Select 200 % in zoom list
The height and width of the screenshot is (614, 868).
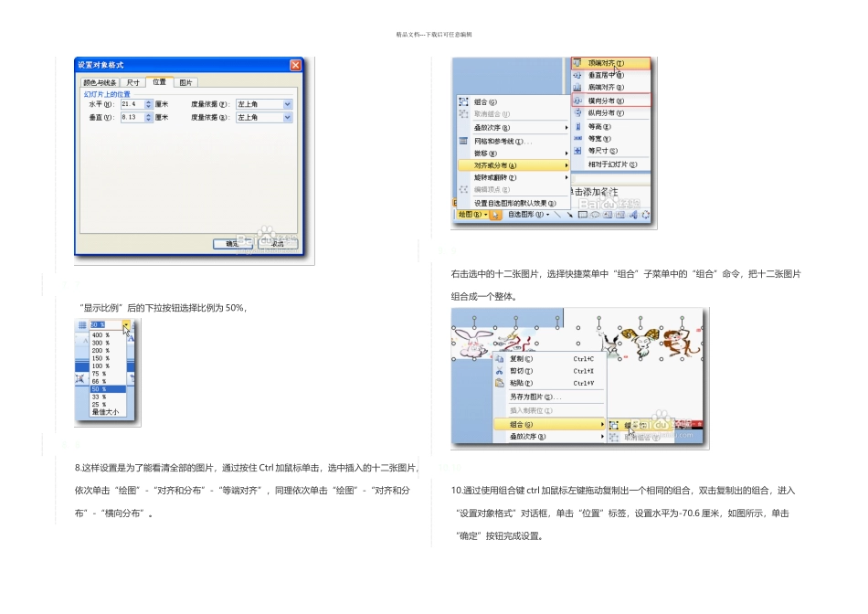tap(108, 351)
